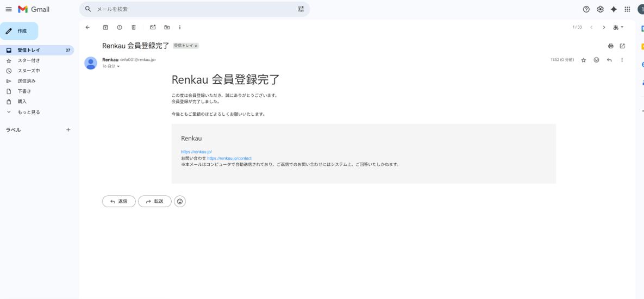Click the 転送 forward button
This screenshot has height=299, width=644.
click(155, 201)
